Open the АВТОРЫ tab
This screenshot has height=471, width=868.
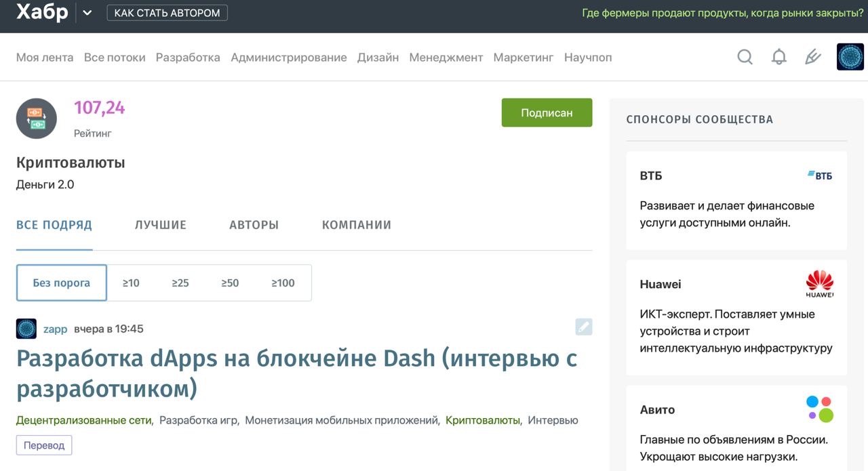(254, 225)
